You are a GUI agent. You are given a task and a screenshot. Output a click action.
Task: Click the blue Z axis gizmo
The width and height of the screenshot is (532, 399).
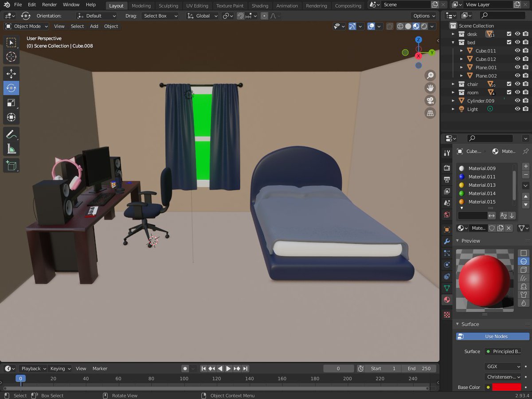click(x=419, y=39)
